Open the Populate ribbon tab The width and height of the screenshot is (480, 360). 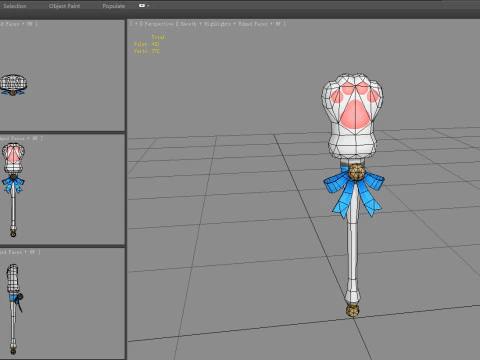tap(114, 6)
